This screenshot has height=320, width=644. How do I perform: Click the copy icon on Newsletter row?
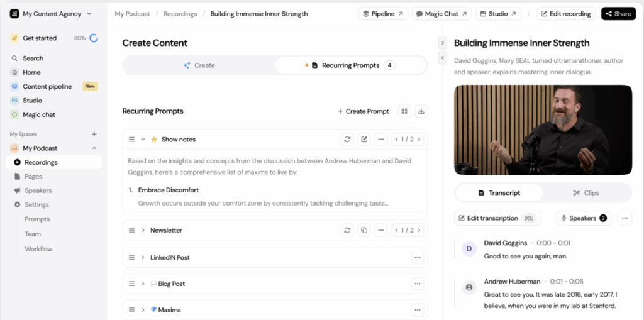[x=364, y=231]
